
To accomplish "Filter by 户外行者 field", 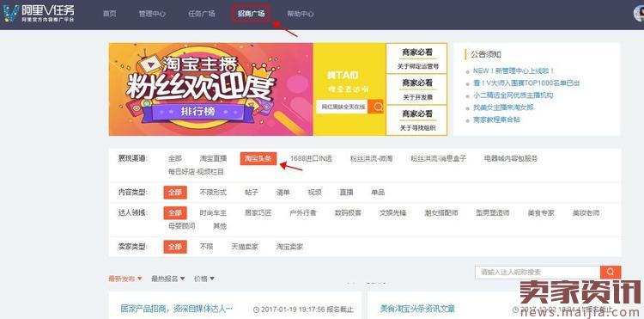I will pyautogui.click(x=303, y=213).
